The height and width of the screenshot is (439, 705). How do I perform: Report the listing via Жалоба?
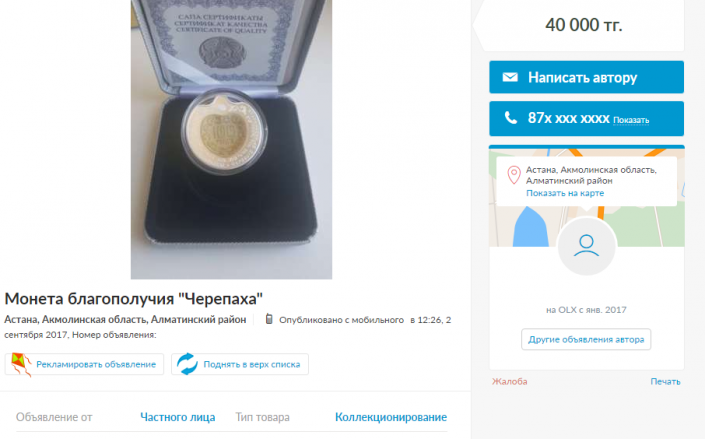509,381
